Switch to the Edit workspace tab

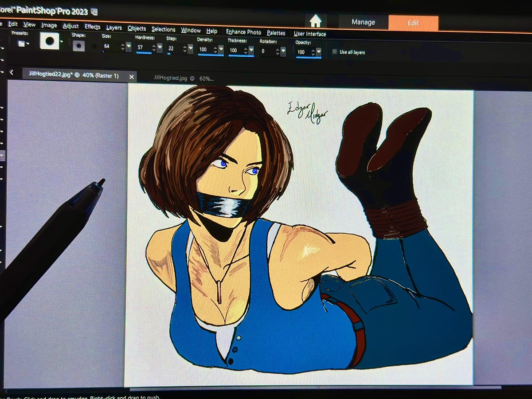tap(413, 23)
